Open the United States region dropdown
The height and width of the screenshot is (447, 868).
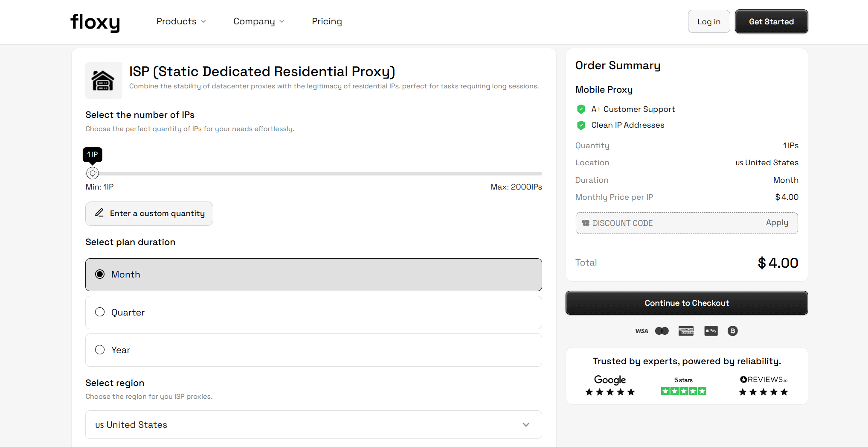click(314, 425)
